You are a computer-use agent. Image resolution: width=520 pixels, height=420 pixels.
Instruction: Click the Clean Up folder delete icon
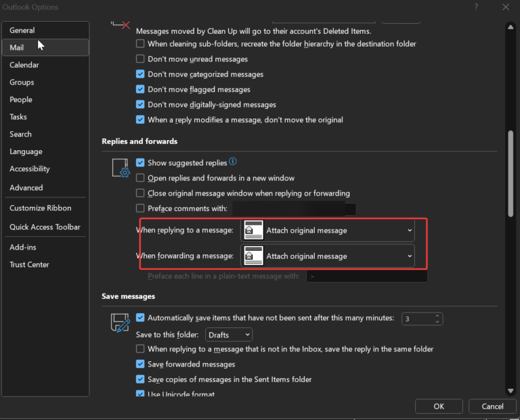click(x=121, y=25)
